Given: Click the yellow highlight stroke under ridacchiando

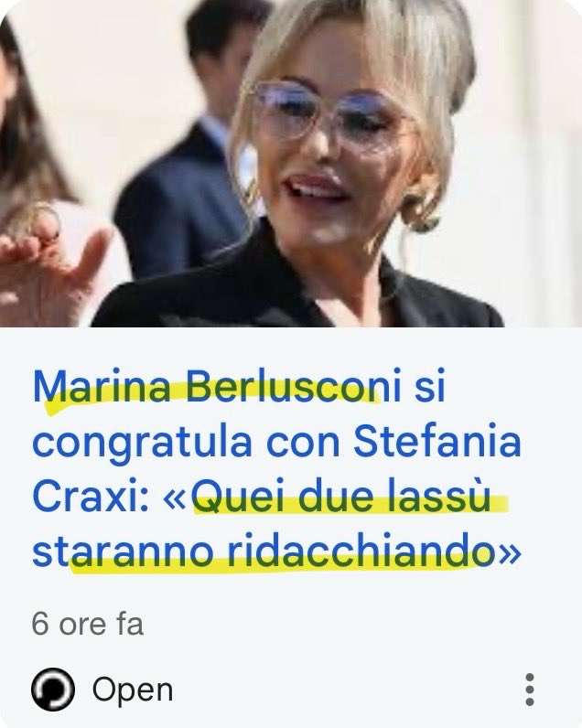Looking at the screenshot, I should [x=274, y=565].
